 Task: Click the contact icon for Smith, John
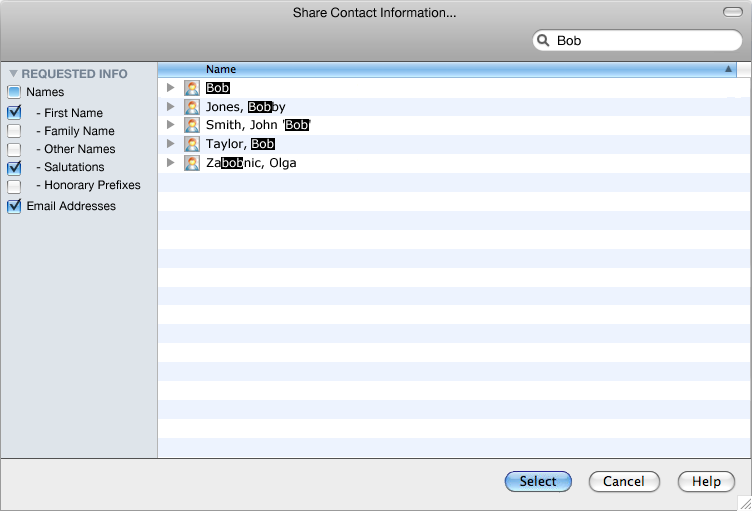[x=192, y=125]
